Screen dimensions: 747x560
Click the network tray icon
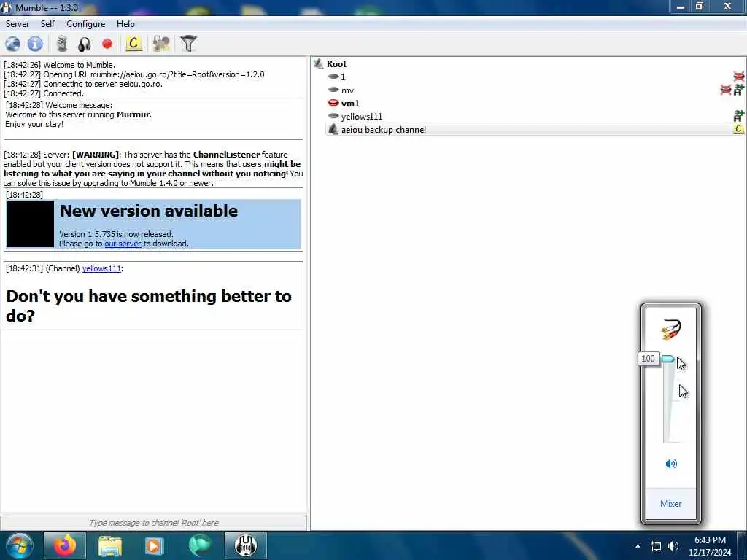(656, 546)
